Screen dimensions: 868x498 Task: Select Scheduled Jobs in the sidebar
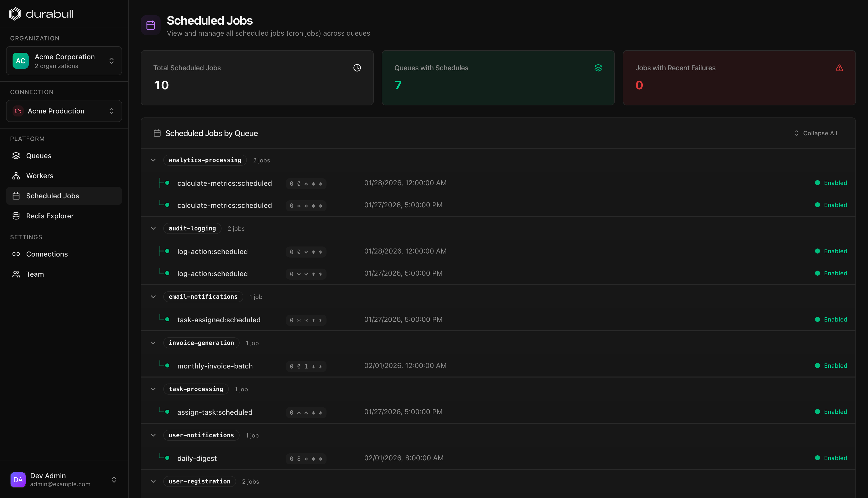[64, 196]
